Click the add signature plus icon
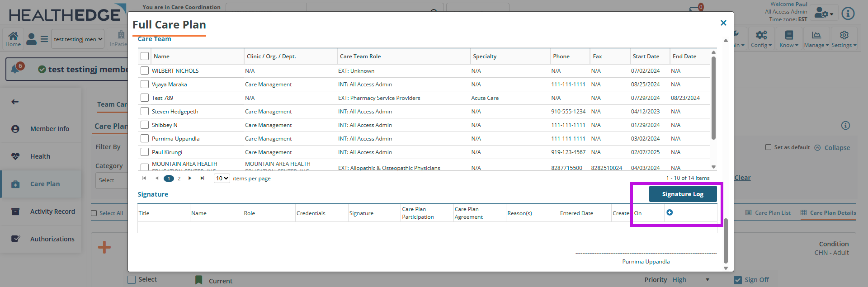This screenshot has height=287, width=868. tap(670, 212)
